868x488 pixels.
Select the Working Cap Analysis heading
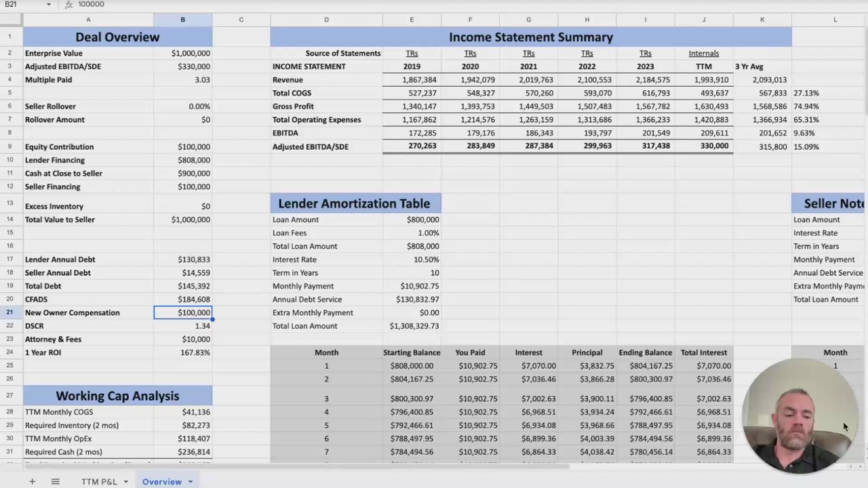117,396
